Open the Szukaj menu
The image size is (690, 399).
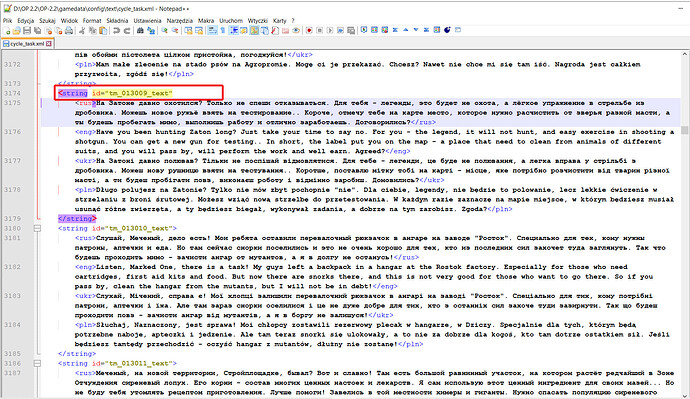(47, 21)
